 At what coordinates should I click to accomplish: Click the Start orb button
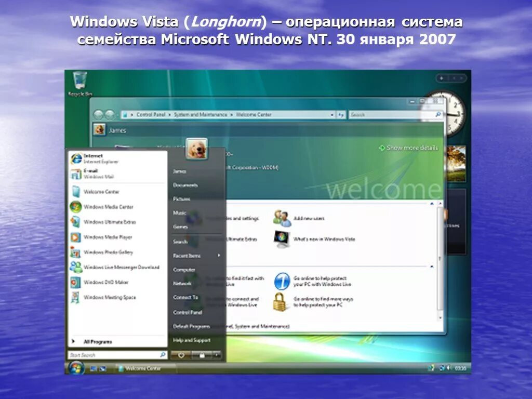click(76, 368)
